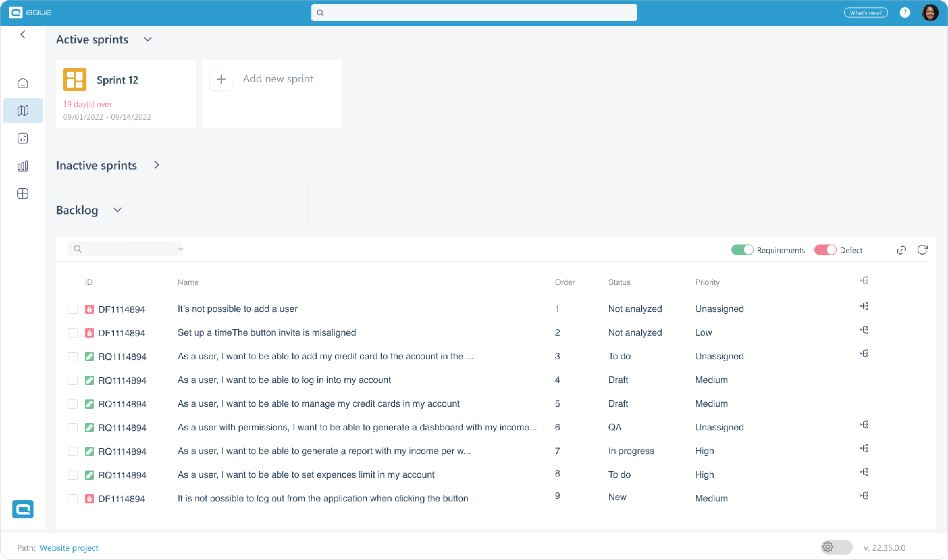Open the search filter dropdown in the backlog
Image resolution: width=948 pixels, height=560 pixels.
(x=180, y=249)
